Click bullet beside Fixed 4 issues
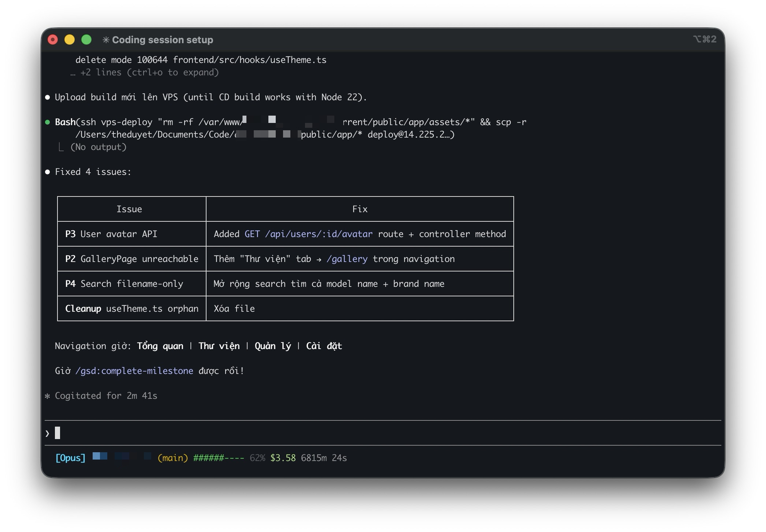This screenshot has width=766, height=532. [x=47, y=172]
